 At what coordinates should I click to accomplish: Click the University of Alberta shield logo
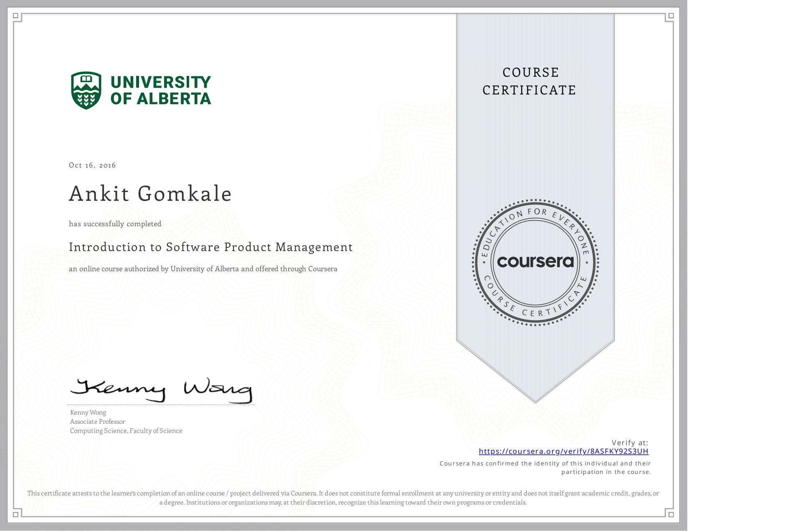pos(86,91)
